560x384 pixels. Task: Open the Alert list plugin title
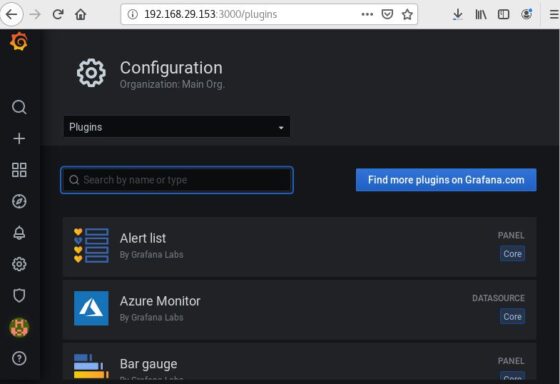click(143, 238)
